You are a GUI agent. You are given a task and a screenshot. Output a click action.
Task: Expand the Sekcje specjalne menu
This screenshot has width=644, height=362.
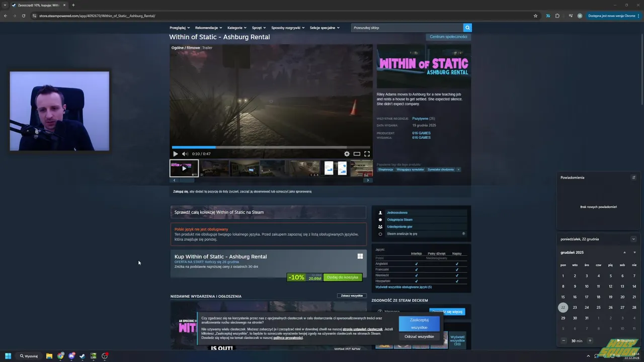coord(325,28)
